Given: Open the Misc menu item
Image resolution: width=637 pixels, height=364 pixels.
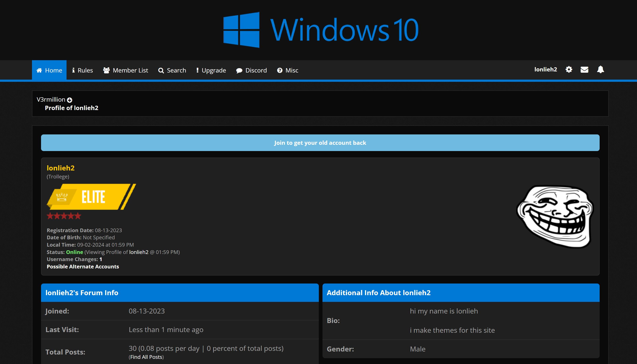Looking at the screenshot, I should click(288, 70).
